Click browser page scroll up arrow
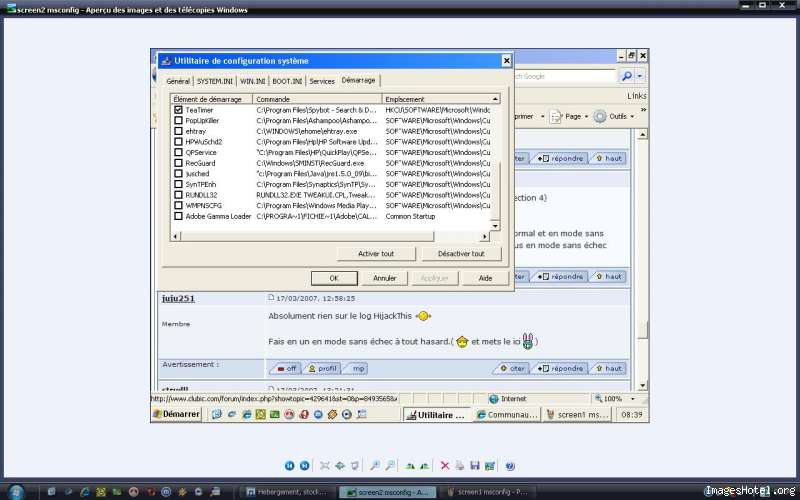The height and width of the screenshot is (500, 800). coord(643,135)
